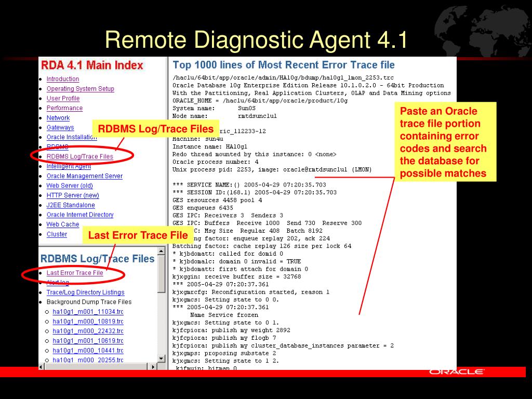This screenshot has width=532, height=399.
Task: Click 'kjfcpiora: publish my weight 2892' line
Action: coord(231,330)
